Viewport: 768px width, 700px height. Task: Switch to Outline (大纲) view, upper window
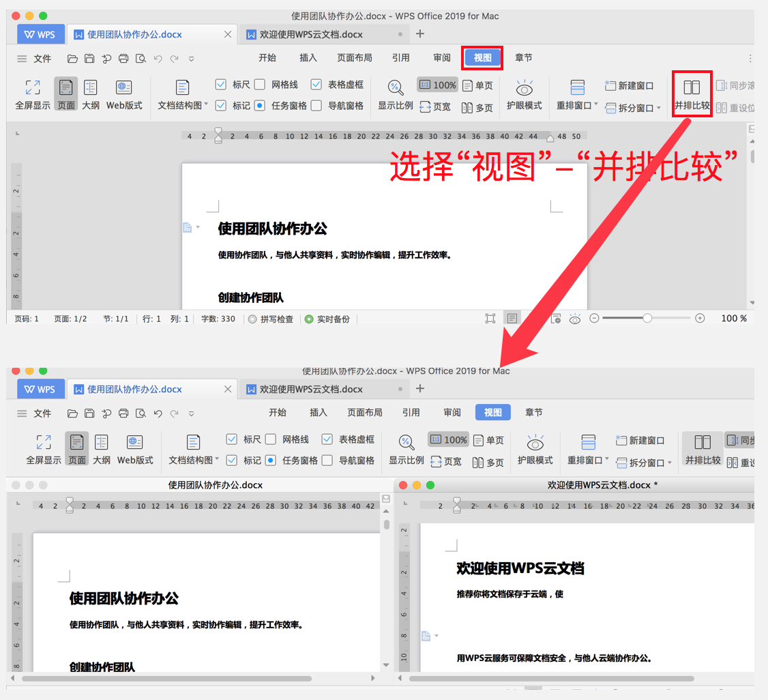point(91,95)
